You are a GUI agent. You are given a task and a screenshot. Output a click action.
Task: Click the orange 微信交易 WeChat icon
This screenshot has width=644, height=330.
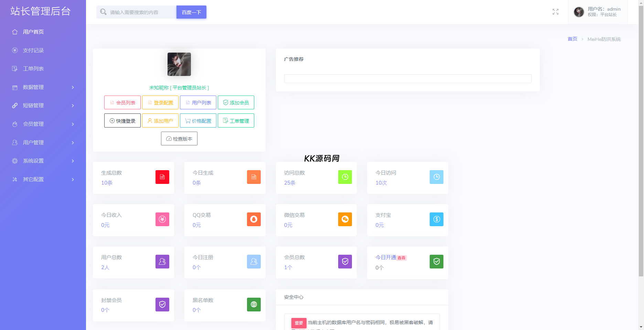click(x=345, y=219)
